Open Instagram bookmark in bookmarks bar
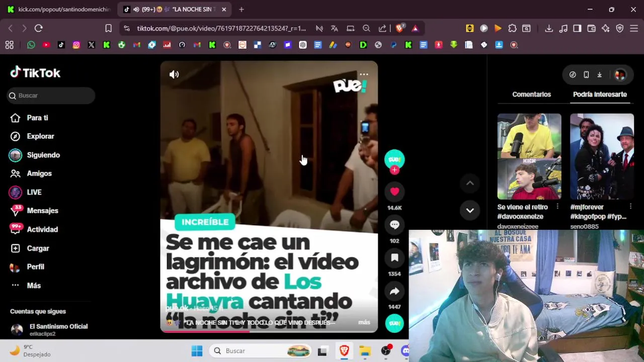 (x=76, y=45)
